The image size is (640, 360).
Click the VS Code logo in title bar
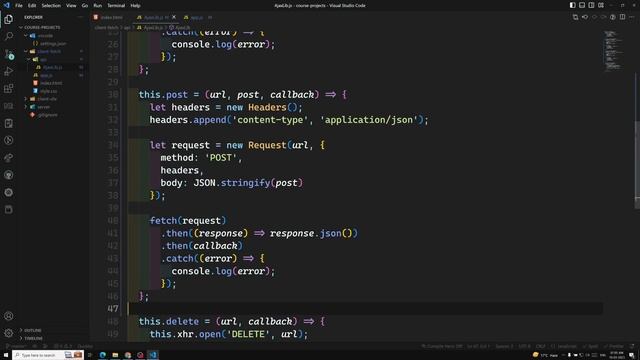click(x=6, y=5)
